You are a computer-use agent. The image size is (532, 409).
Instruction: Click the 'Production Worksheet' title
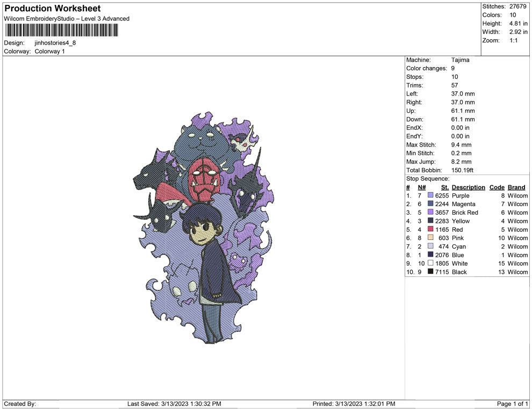click(x=53, y=9)
